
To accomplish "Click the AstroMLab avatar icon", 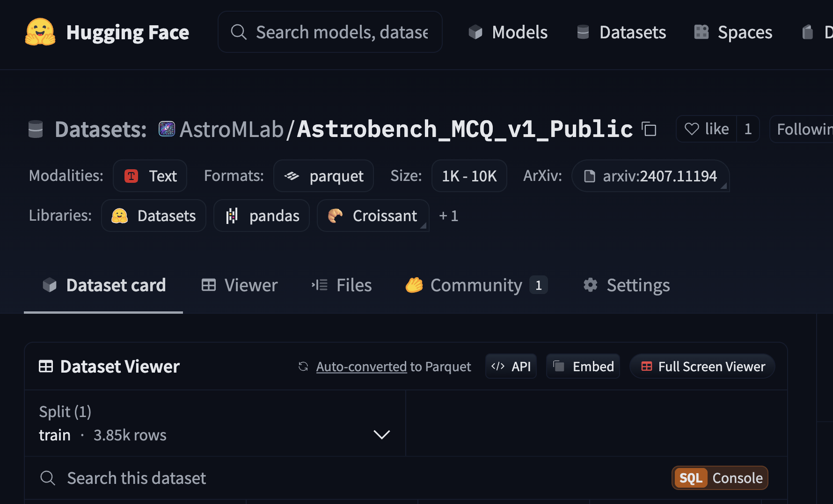I will pyautogui.click(x=167, y=129).
